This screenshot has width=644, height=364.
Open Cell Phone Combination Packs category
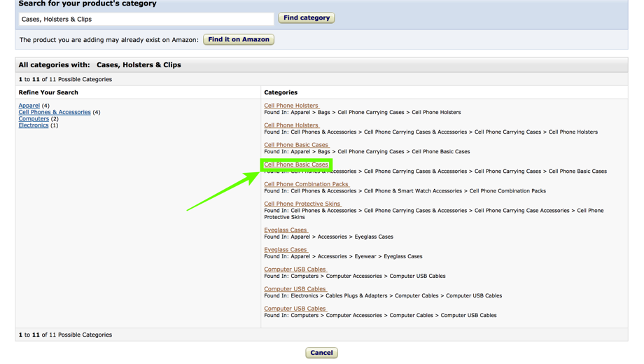pos(307,184)
